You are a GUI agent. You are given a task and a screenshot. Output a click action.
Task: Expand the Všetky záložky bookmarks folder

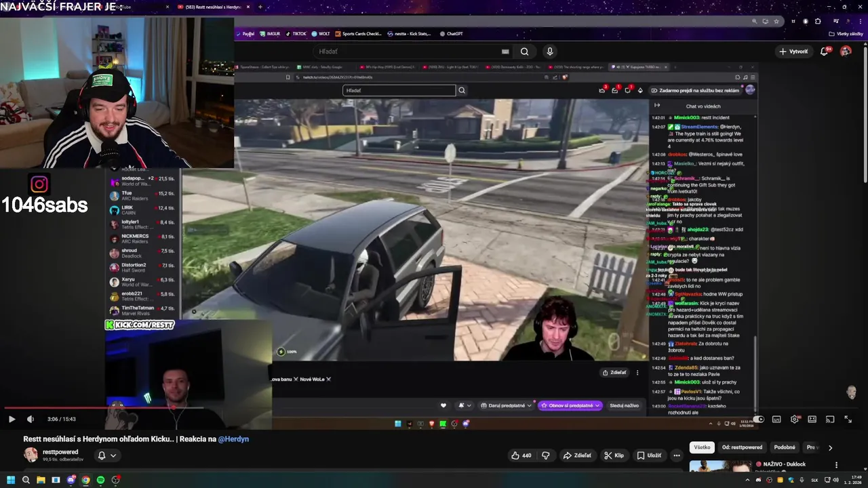point(846,33)
